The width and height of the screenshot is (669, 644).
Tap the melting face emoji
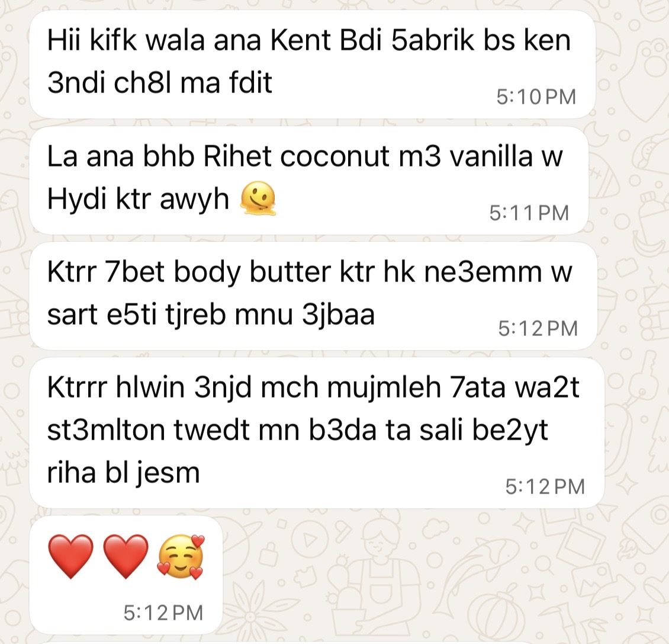(x=259, y=198)
